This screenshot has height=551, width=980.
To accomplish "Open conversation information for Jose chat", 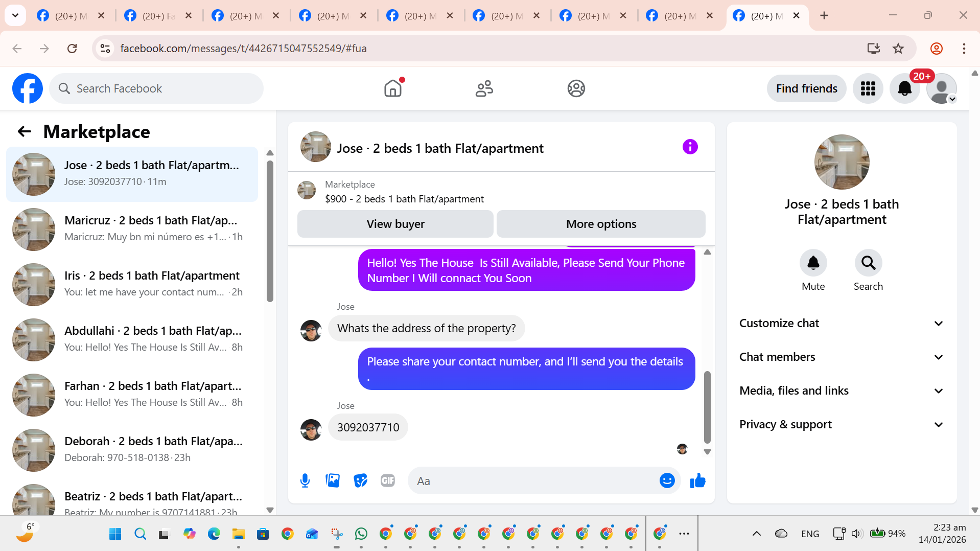I will point(690,147).
